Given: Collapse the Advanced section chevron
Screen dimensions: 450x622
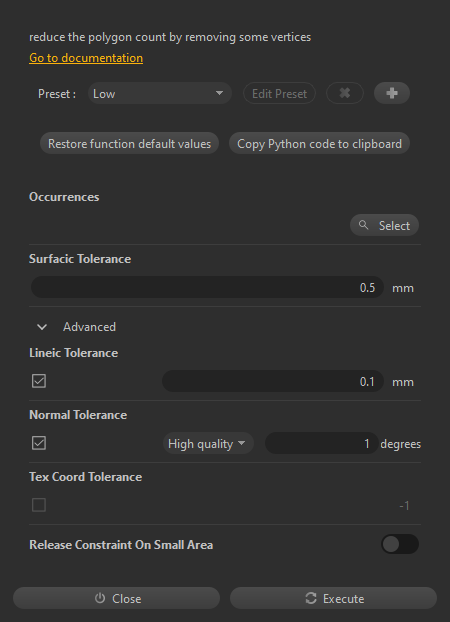Looking at the screenshot, I should pos(42,327).
